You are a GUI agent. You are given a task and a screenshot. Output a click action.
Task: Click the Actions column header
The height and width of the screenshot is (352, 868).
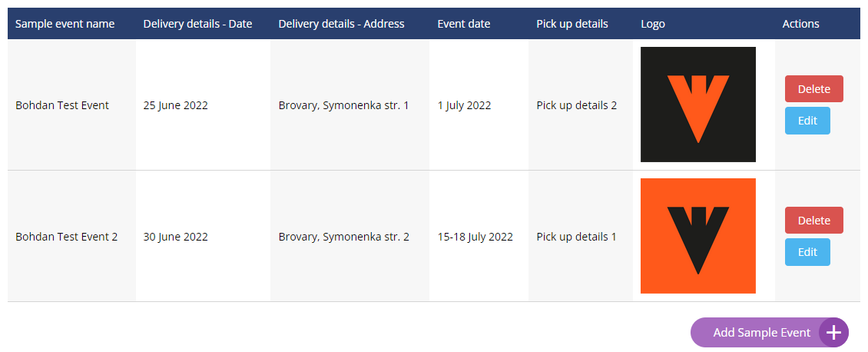(x=800, y=24)
